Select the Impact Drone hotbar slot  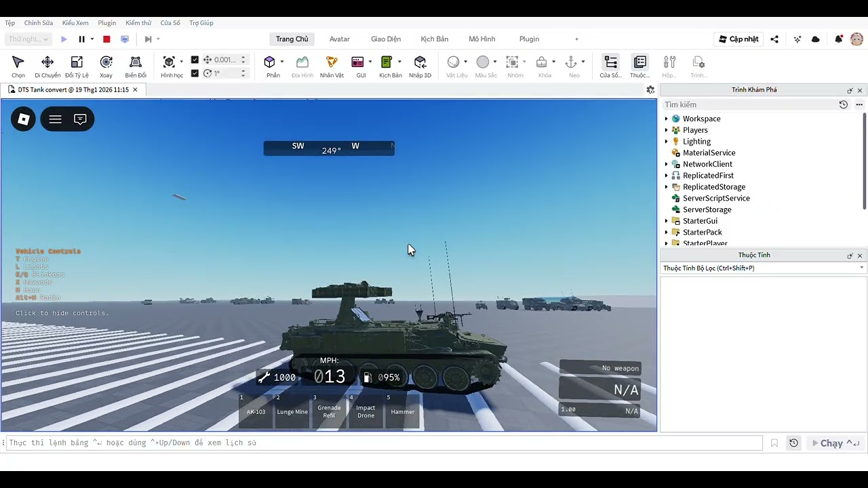click(366, 411)
